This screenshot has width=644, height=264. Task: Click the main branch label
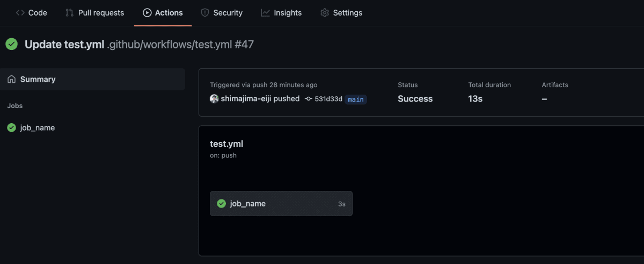[x=356, y=99]
